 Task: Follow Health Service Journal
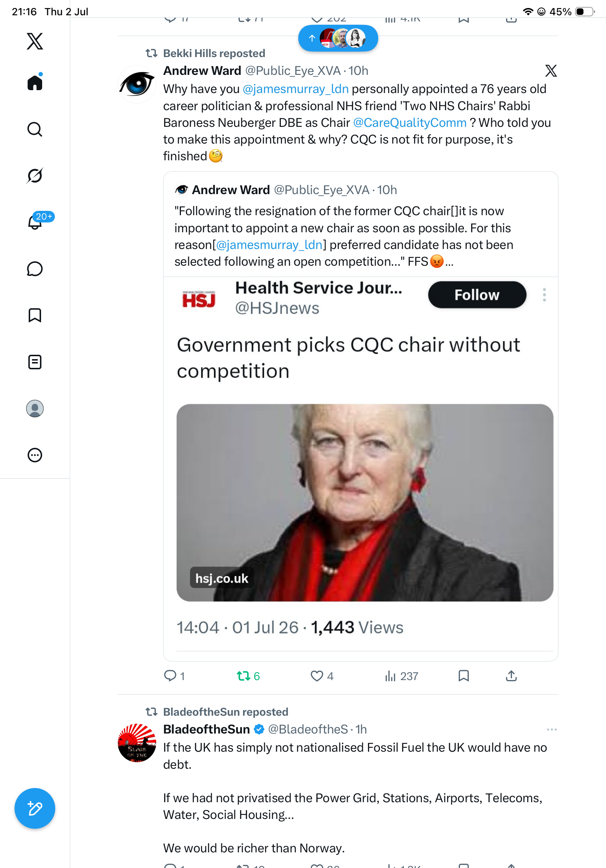point(477,294)
